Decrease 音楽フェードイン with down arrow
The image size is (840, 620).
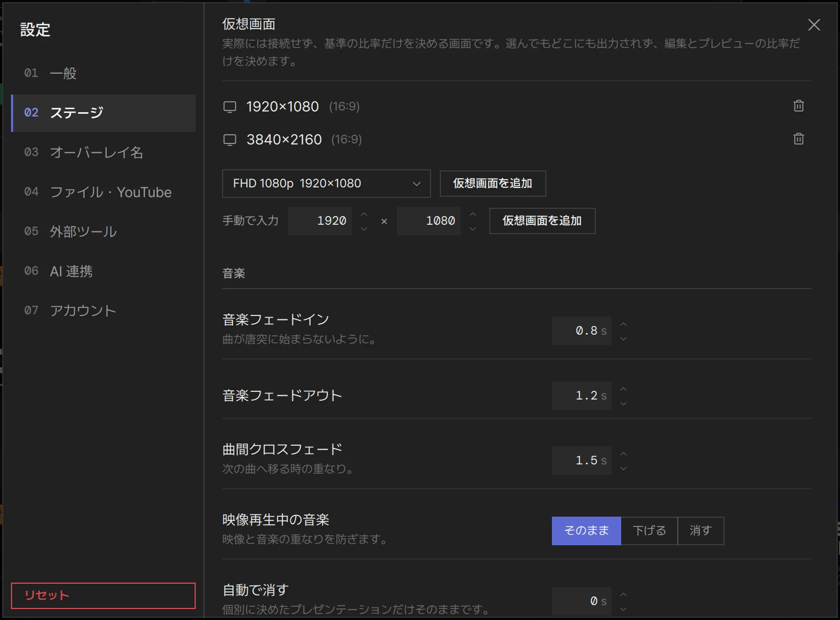623,338
